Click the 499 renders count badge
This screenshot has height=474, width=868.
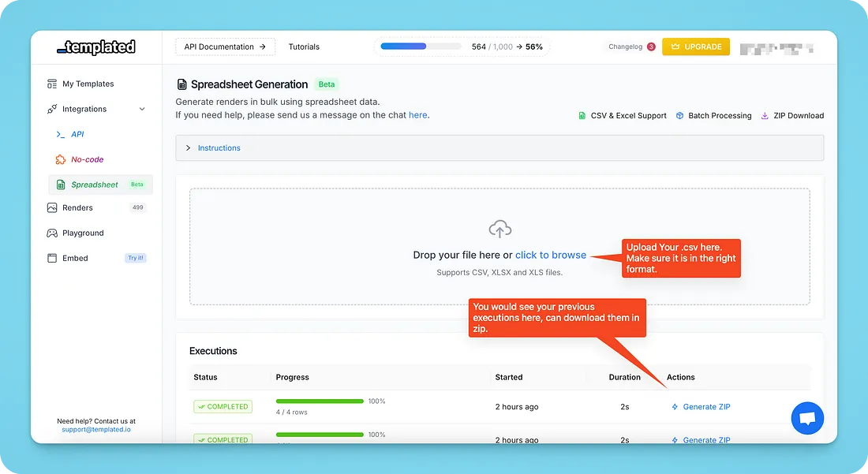138,208
